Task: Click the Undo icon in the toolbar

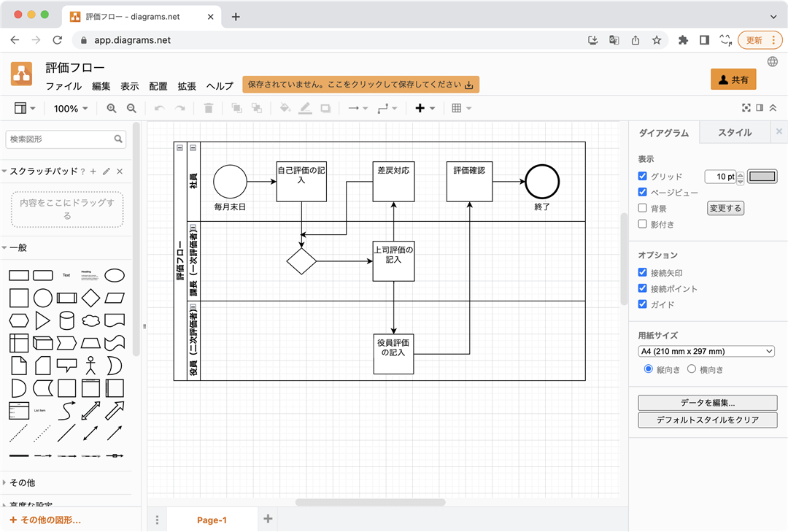Action: click(159, 108)
